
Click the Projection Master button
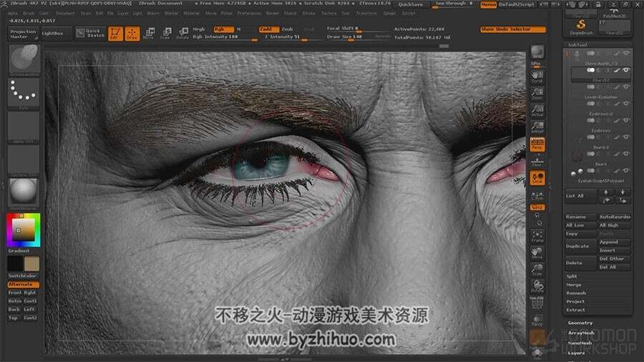23,34
